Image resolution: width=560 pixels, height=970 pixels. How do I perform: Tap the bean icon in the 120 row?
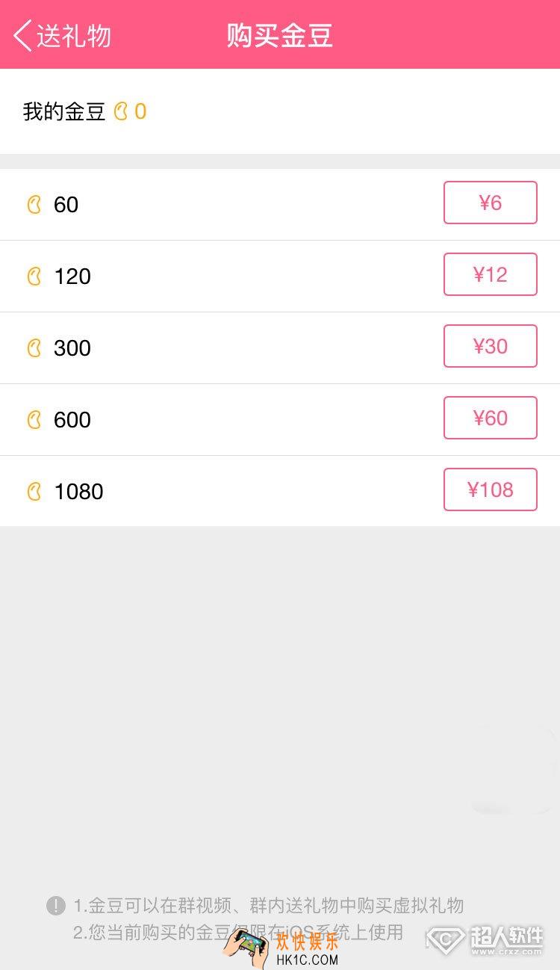click(x=34, y=276)
